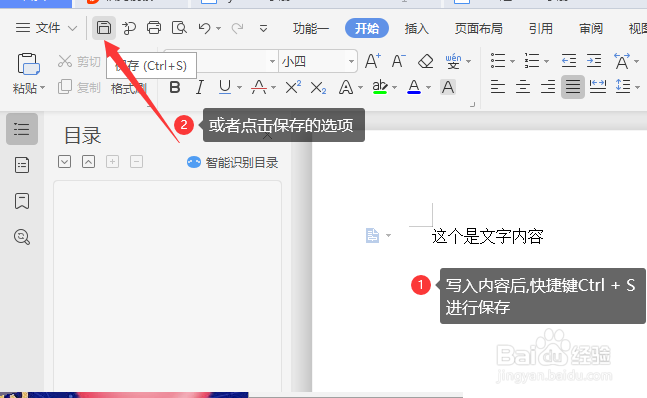The height and width of the screenshot is (398, 647).
Task: Click the text line 这个是文字内容
Action: point(488,236)
